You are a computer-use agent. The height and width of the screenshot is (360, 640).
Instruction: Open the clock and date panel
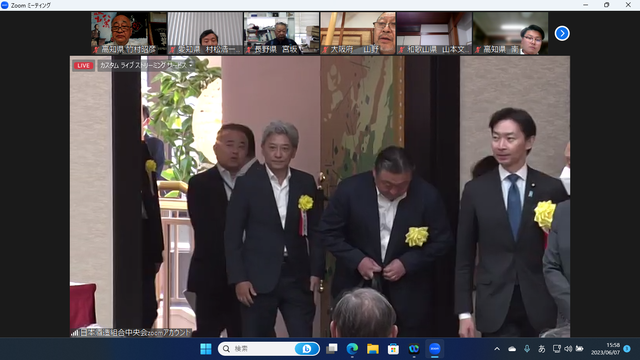606,349
